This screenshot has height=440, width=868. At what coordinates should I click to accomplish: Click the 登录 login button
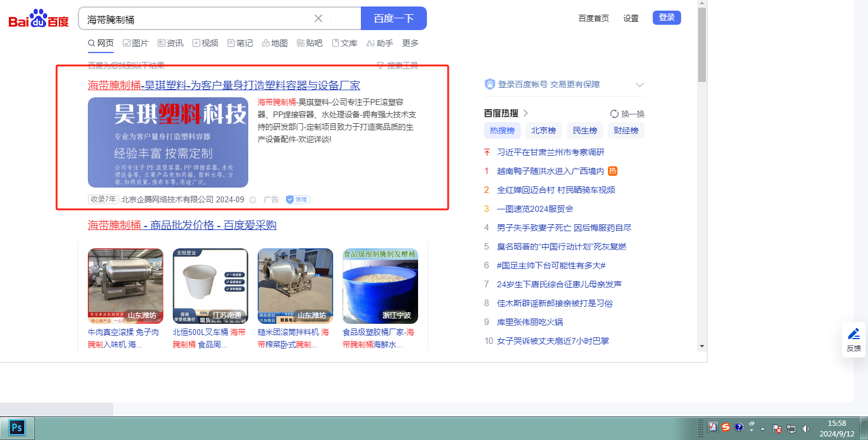pyautogui.click(x=667, y=18)
